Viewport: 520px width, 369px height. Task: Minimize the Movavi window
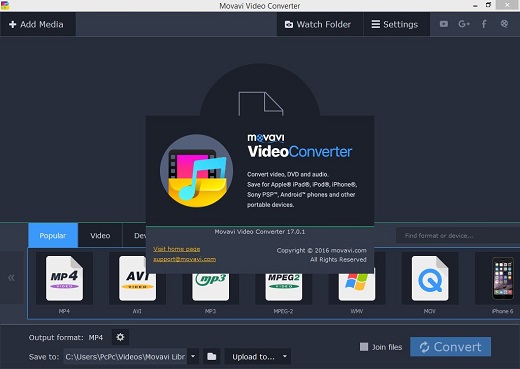click(x=475, y=5)
